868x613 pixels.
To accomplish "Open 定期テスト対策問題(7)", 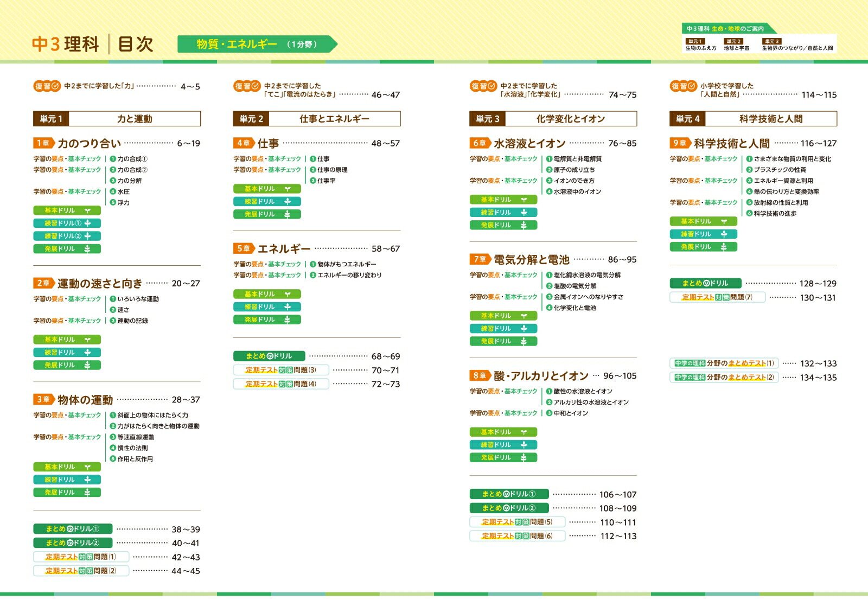I will click(718, 297).
